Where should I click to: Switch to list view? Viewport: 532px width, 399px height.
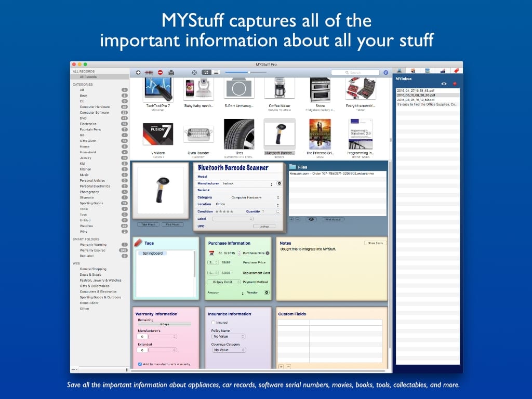point(216,72)
